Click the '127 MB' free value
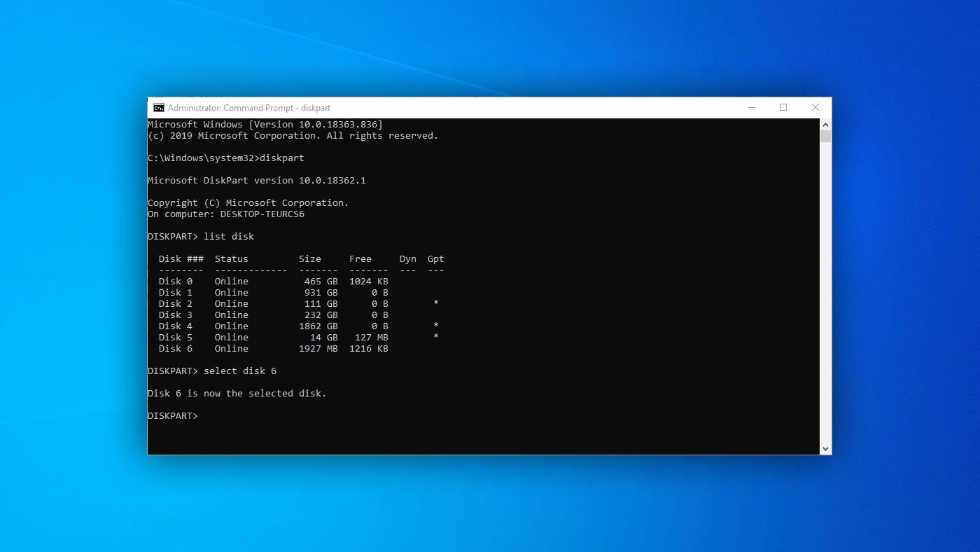980x552 pixels. [x=372, y=337]
